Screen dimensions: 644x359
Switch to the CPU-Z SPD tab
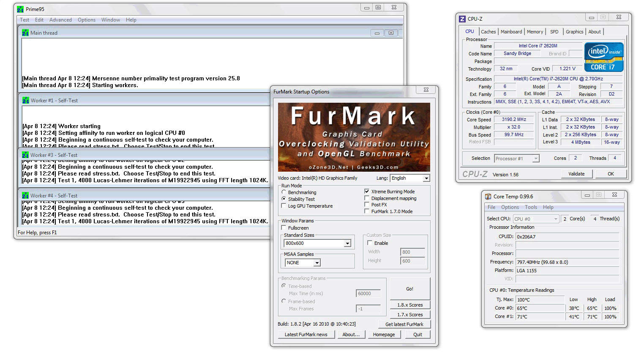pyautogui.click(x=554, y=32)
